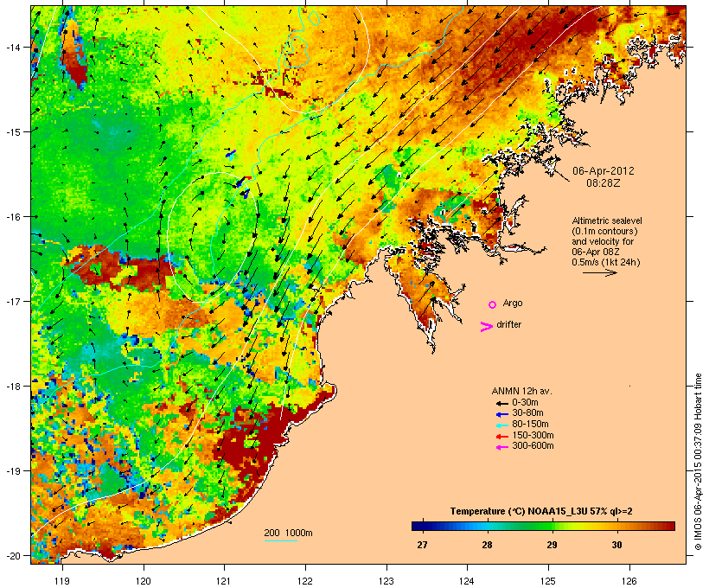The width and height of the screenshot is (709, 588).
Task: Click the time label 08:28Z
Action: pyautogui.click(x=604, y=183)
